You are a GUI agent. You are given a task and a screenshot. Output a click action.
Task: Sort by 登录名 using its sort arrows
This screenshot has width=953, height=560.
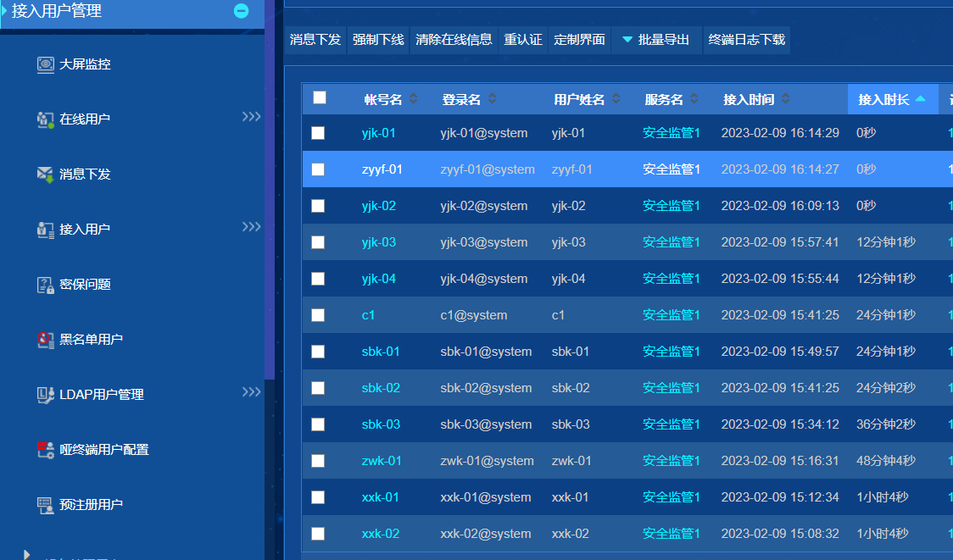pyautogui.click(x=493, y=99)
